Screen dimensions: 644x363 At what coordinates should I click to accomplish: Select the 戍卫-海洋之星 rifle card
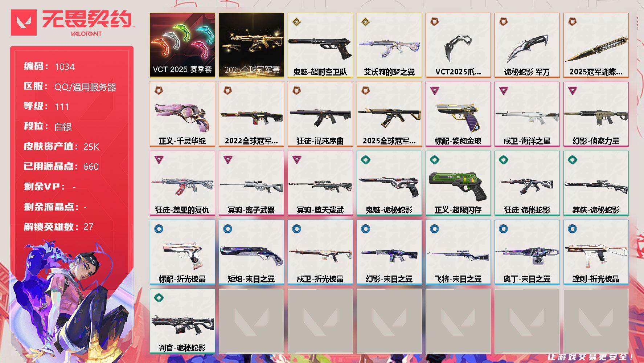point(527,114)
